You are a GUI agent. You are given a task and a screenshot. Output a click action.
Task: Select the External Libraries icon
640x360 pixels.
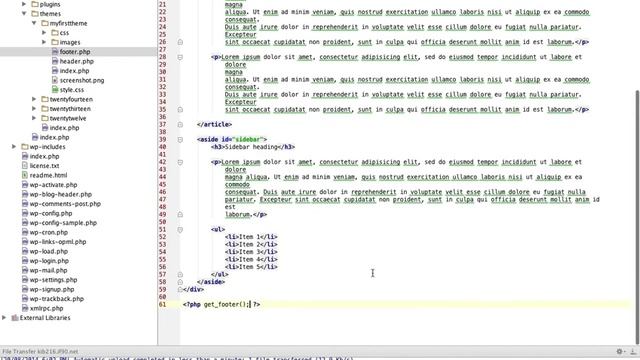click(15, 318)
